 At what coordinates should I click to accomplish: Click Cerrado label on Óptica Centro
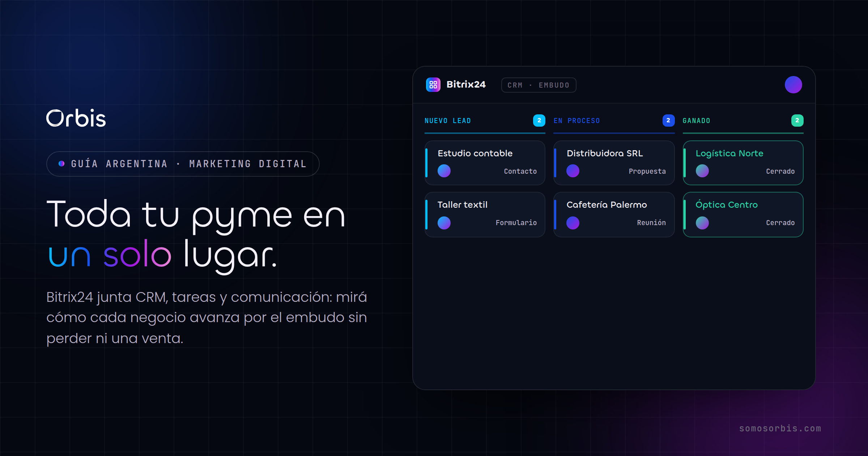pos(780,223)
